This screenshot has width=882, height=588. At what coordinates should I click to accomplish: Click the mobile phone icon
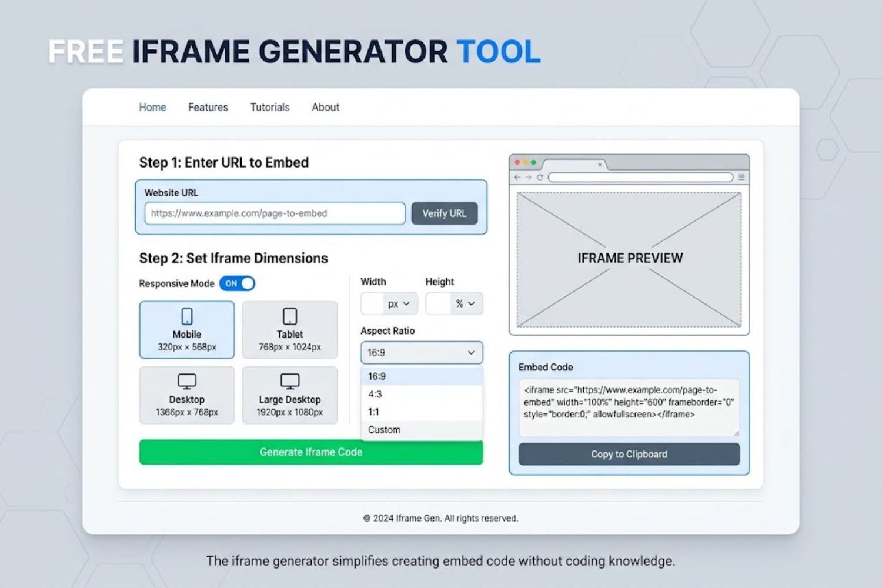pos(187,316)
